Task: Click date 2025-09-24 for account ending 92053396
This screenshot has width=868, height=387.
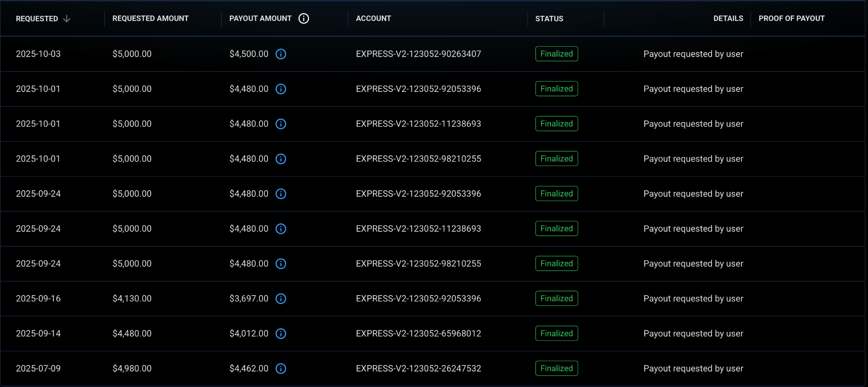Action: click(38, 194)
